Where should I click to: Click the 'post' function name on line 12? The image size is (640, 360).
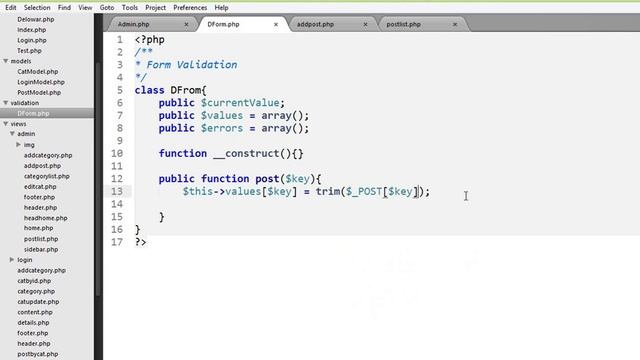click(267, 179)
